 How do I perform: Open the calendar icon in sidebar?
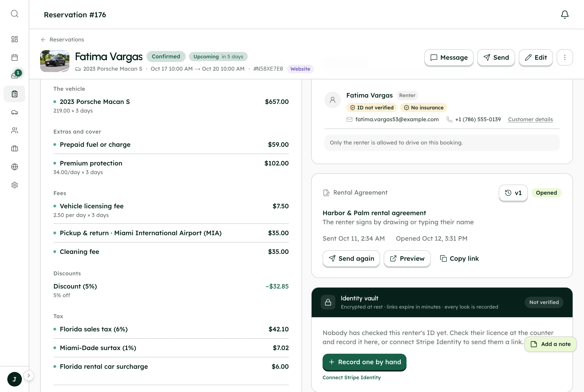(x=15, y=57)
